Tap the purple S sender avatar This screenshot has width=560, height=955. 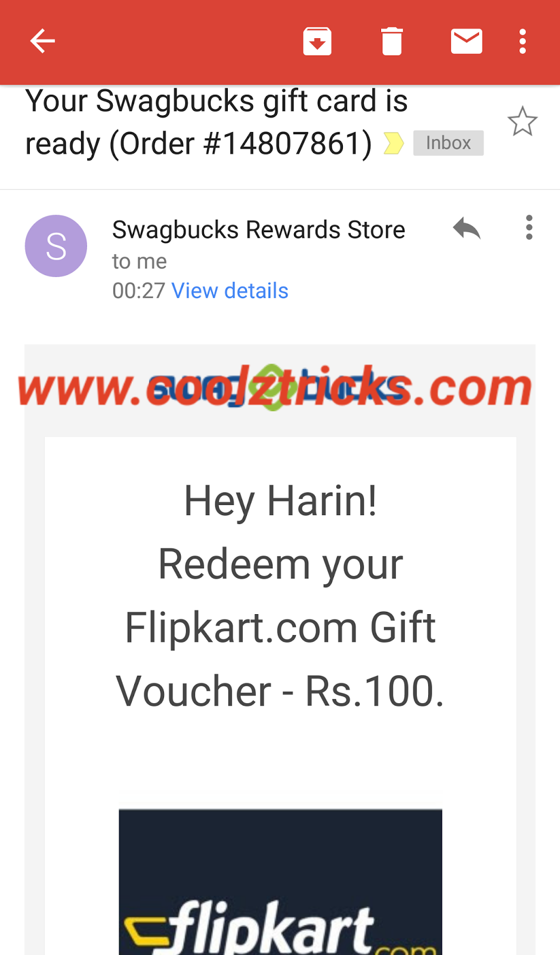coord(56,246)
